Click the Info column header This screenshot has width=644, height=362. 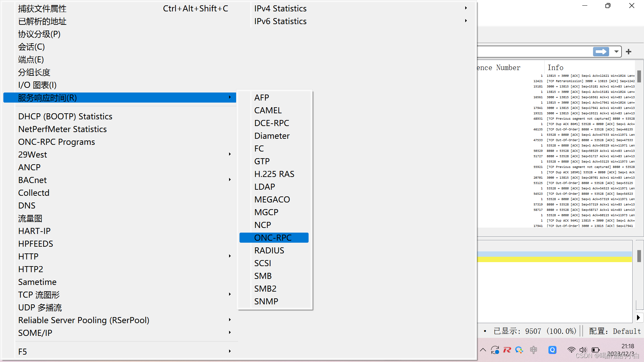click(x=555, y=68)
